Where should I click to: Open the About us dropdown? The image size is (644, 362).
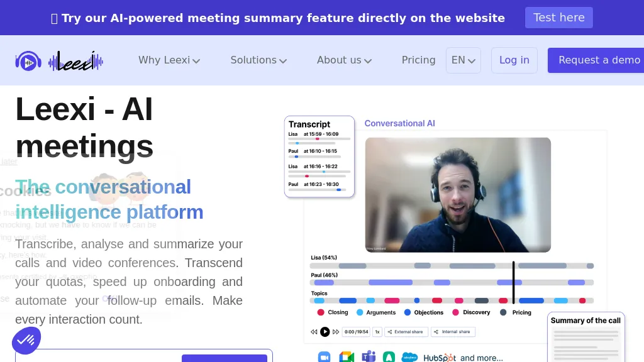coord(344,60)
